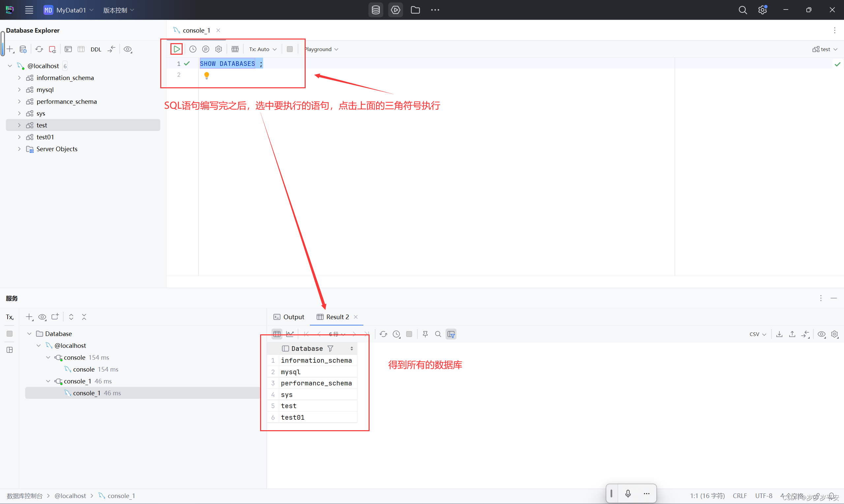Open the main hamburger menu
The image size is (844, 504).
(x=29, y=10)
